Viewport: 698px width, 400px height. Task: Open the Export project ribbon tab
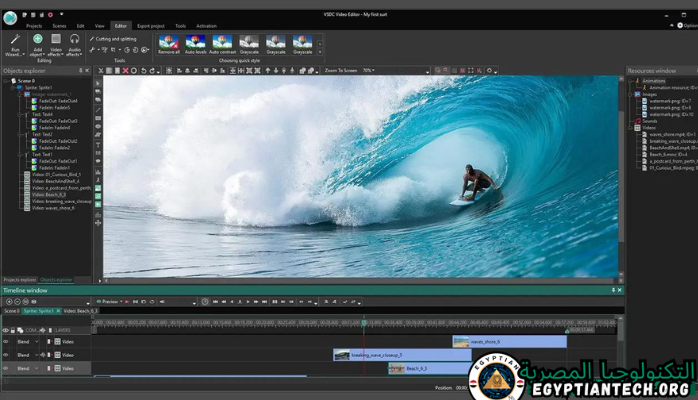click(151, 26)
